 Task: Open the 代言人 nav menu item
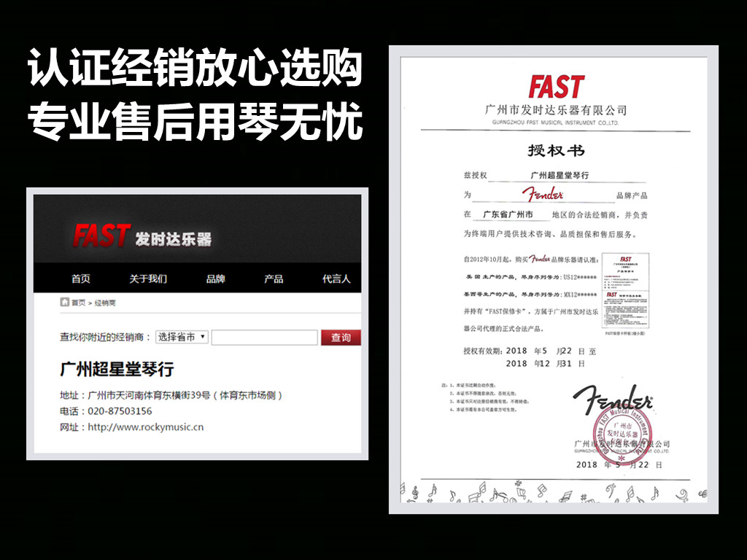336,279
